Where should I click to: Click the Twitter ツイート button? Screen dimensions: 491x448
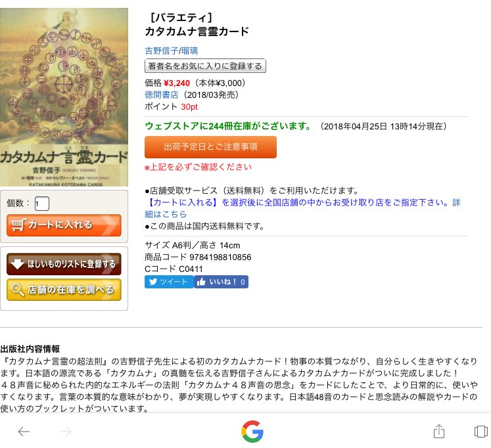pyautogui.click(x=169, y=282)
